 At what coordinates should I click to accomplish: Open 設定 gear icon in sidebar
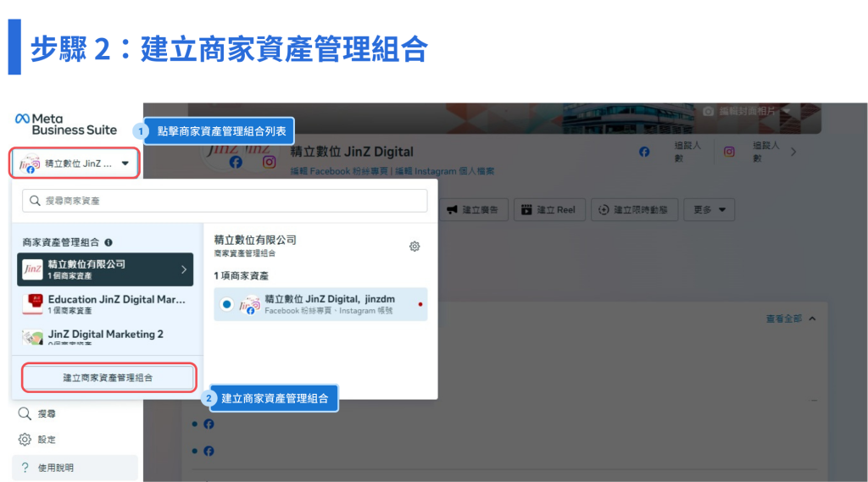[25, 440]
